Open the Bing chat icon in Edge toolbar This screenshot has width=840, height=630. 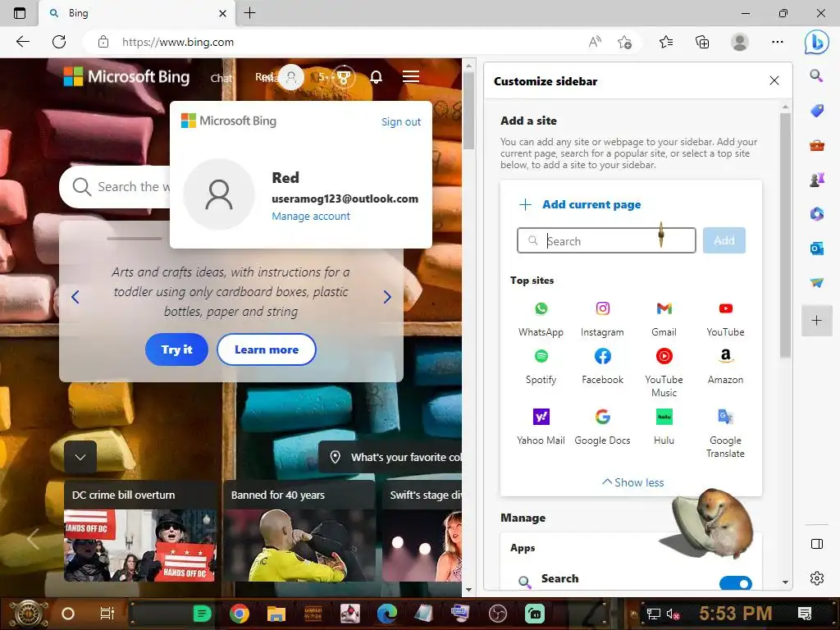pos(816,43)
